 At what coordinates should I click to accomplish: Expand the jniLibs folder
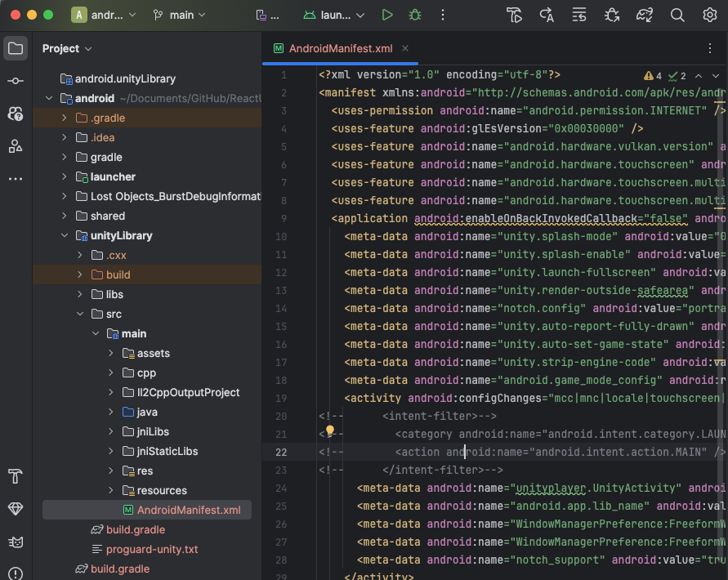click(x=111, y=431)
